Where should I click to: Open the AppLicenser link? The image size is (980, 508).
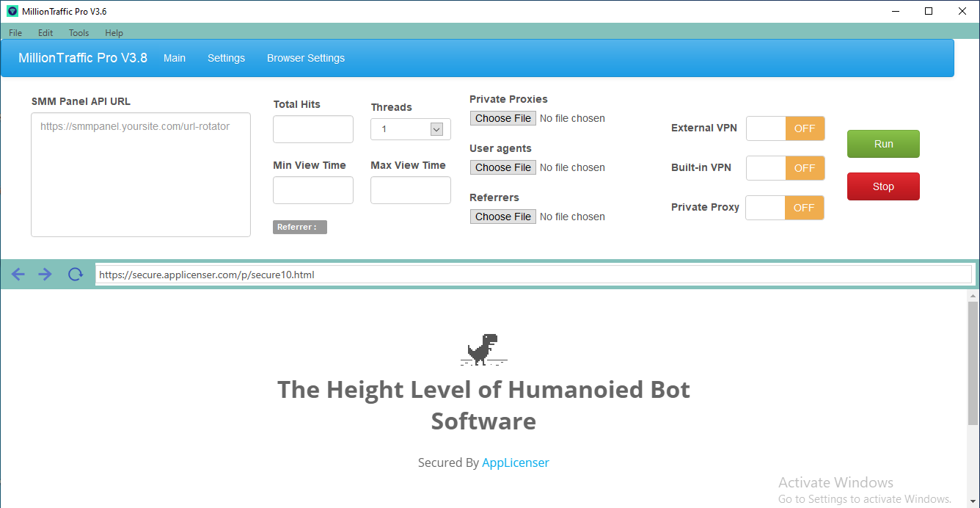click(x=516, y=462)
